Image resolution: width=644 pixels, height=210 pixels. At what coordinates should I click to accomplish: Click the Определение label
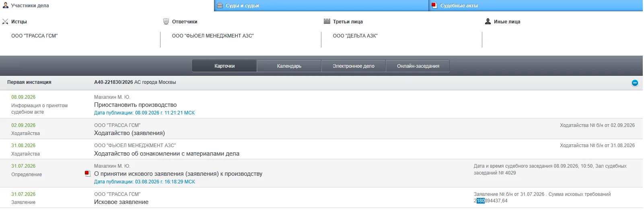27,175
